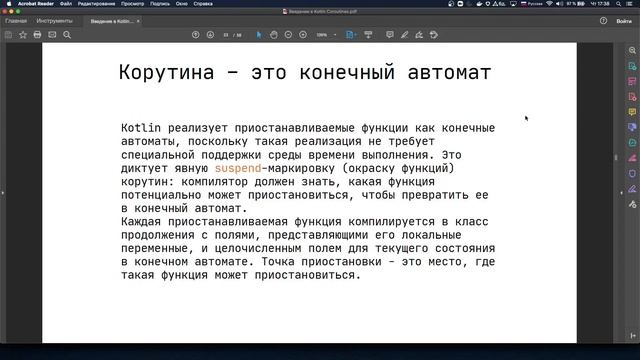The image size is (640, 360).
Task: Open the search tool in right pane
Action: tap(632, 50)
